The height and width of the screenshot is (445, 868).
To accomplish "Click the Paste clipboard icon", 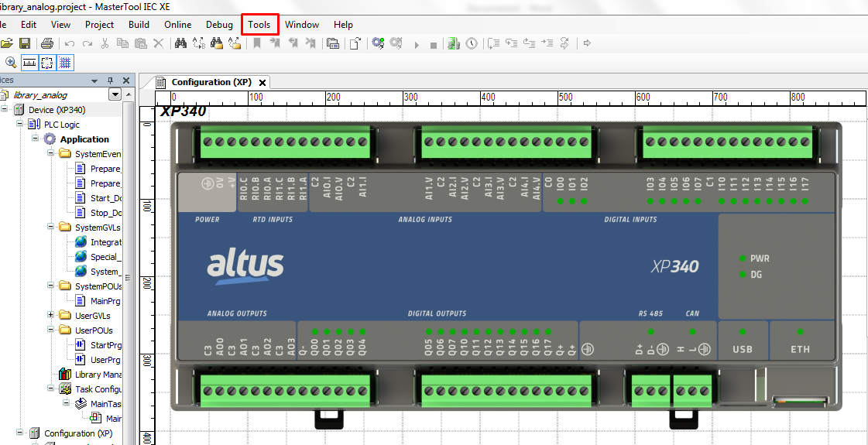I will coord(141,43).
